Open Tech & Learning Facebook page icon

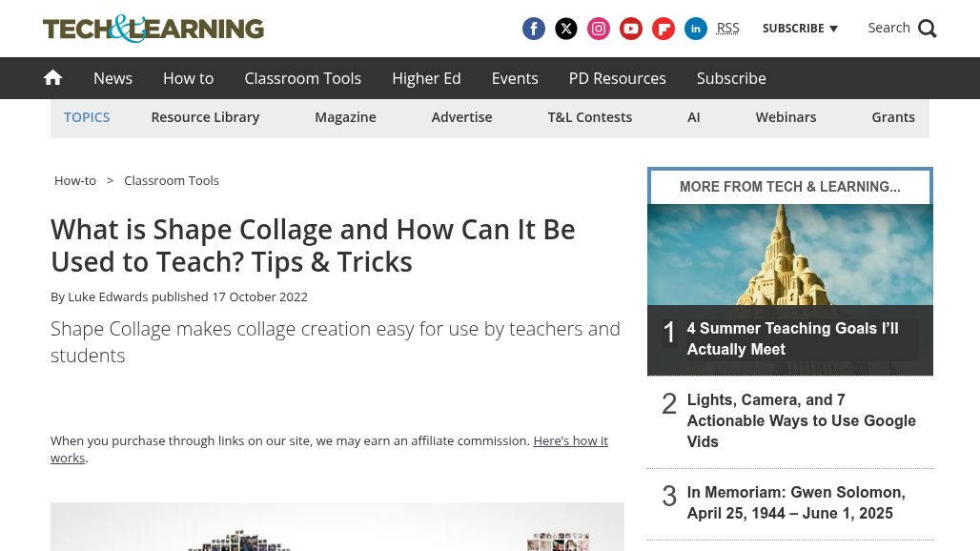tap(534, 29)
